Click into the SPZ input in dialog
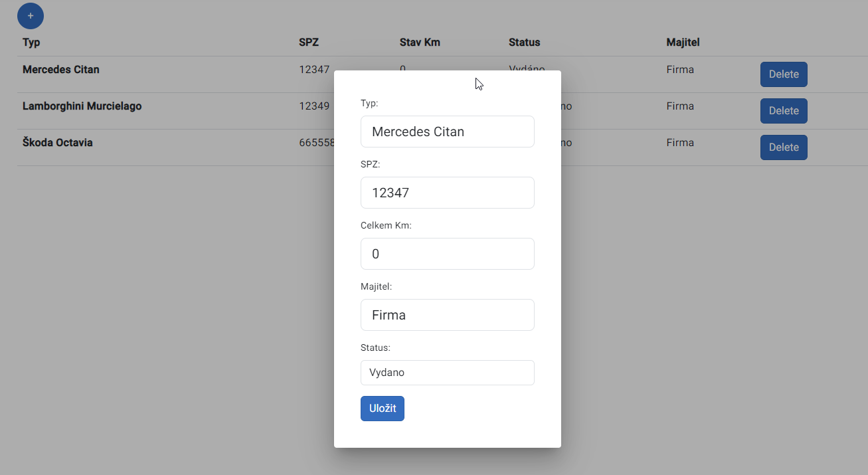Viewport: 868px width, 475px height. [447, 193]
